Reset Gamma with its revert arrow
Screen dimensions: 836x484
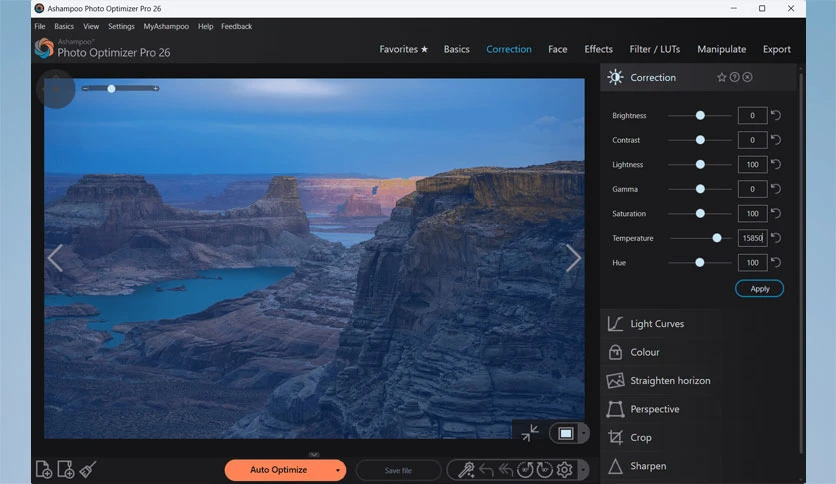776,189
